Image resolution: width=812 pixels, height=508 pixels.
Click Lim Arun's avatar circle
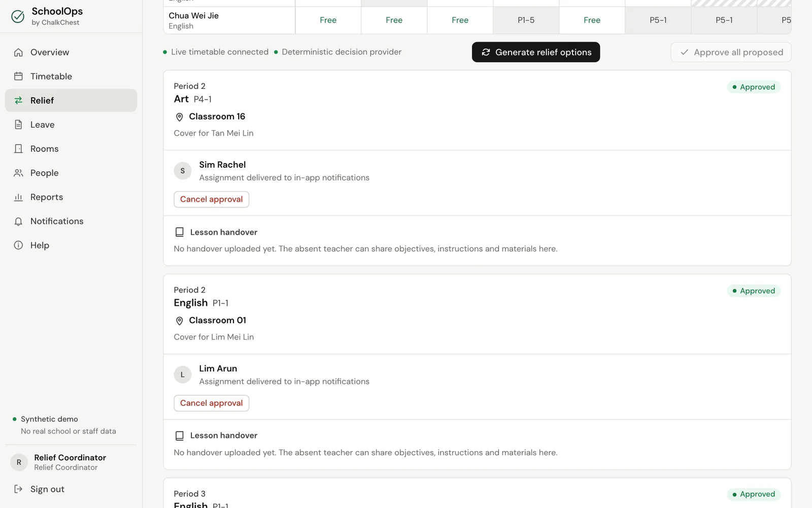183,375
